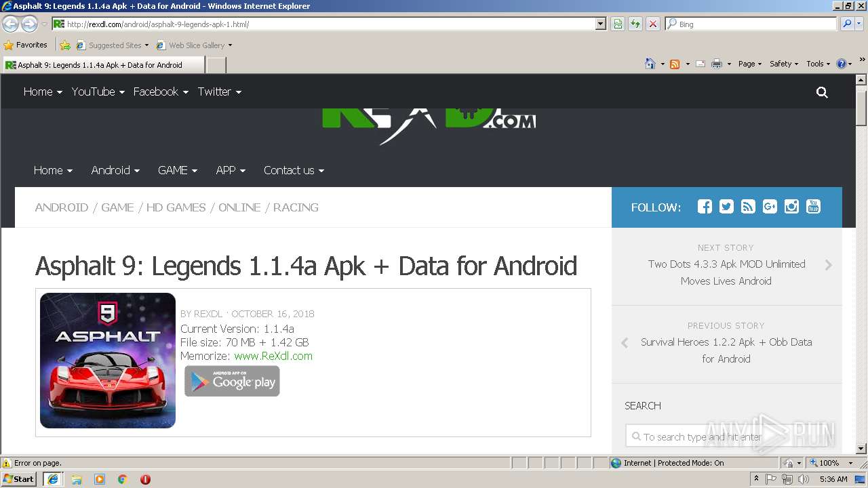This screenshot has height=488, width=868.
Task: Open the Android navigation menu
Action: [x=115, y=170]
